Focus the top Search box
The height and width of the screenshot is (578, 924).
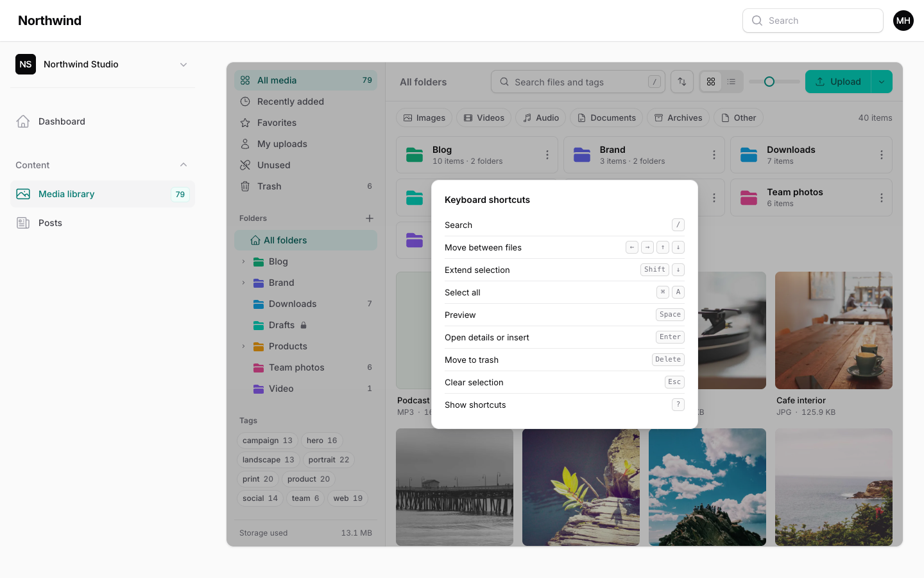tap(813, 21)
